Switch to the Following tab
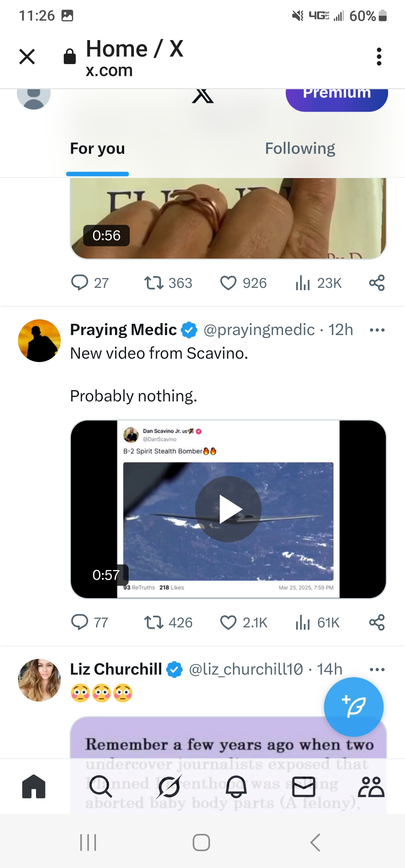The height and width of the screenshot is (868, 405). pos(300,148)
